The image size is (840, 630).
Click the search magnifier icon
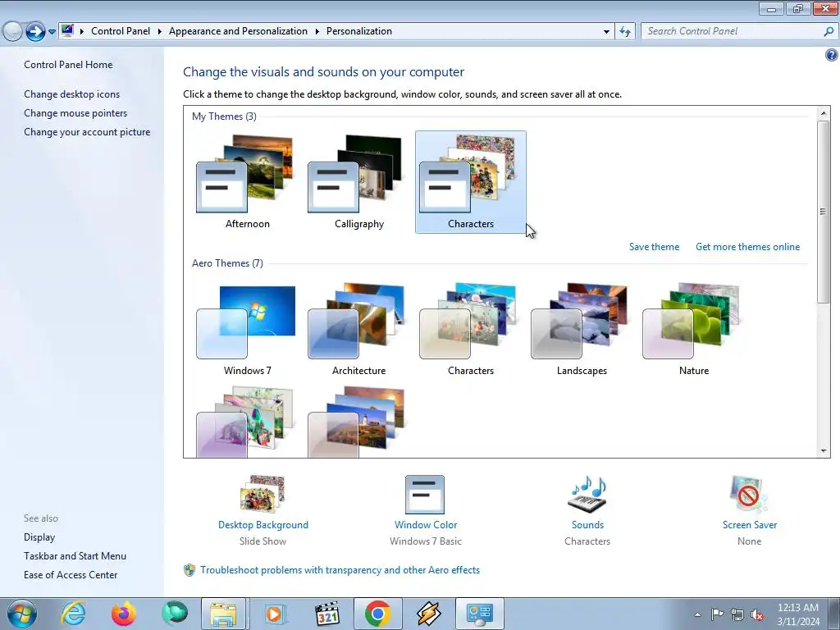[x=829, y=32]
